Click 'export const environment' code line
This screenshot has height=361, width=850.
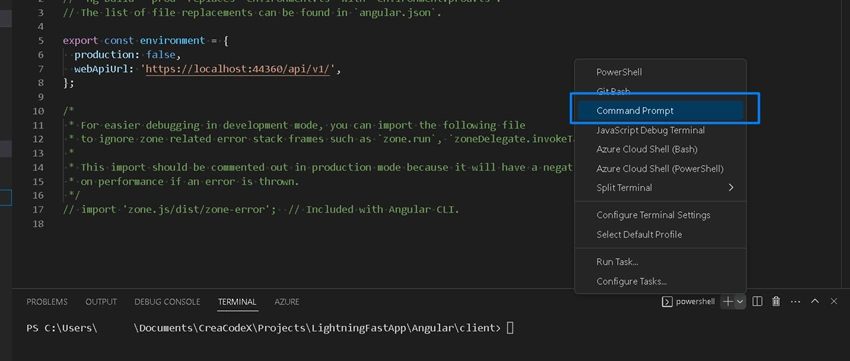(146, 41)
